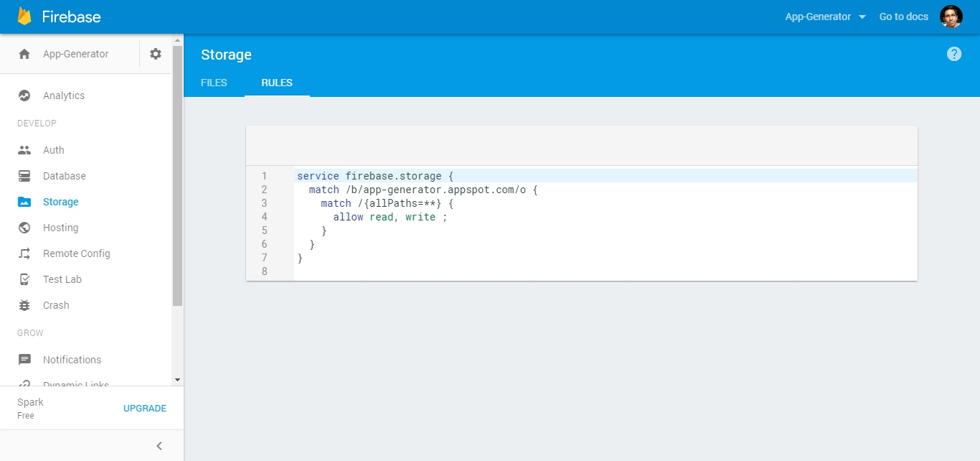980x461 pixels.
Task: Open Remote Config settings
Action: (77, 253)
